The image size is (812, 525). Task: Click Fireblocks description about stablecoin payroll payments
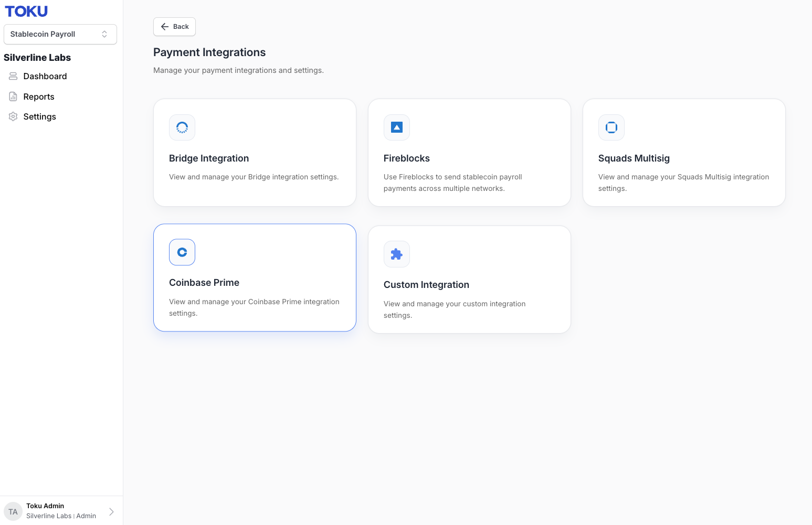(x=453, y=183)
